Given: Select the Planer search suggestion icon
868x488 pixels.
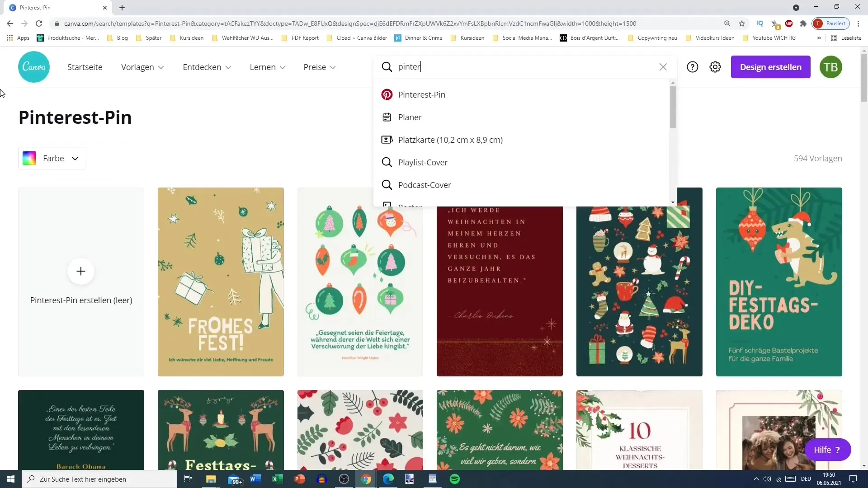Looking at the screenshot, I should [387, 117].
